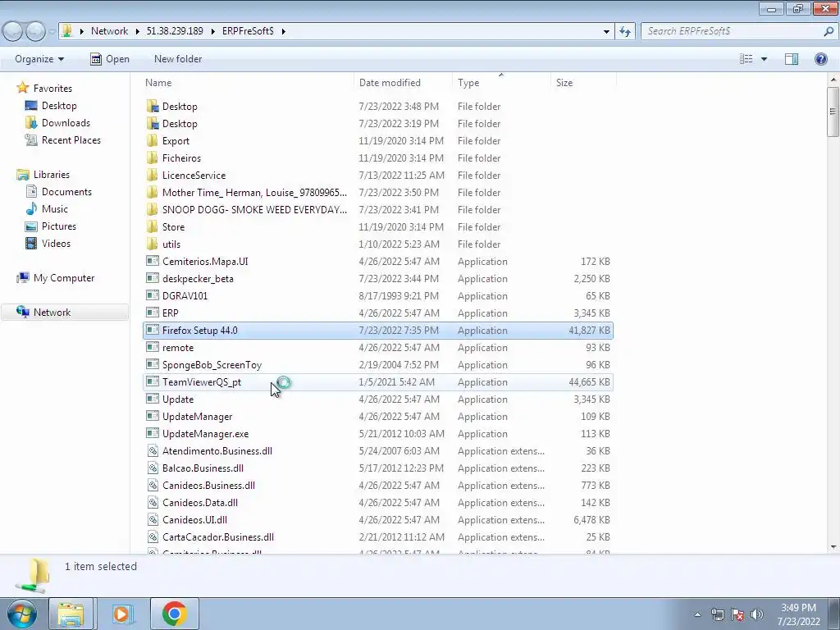This screenshot has width=840, height=630.
Task: Click the Forward navigation arrow button
Action: click(35, 32)
